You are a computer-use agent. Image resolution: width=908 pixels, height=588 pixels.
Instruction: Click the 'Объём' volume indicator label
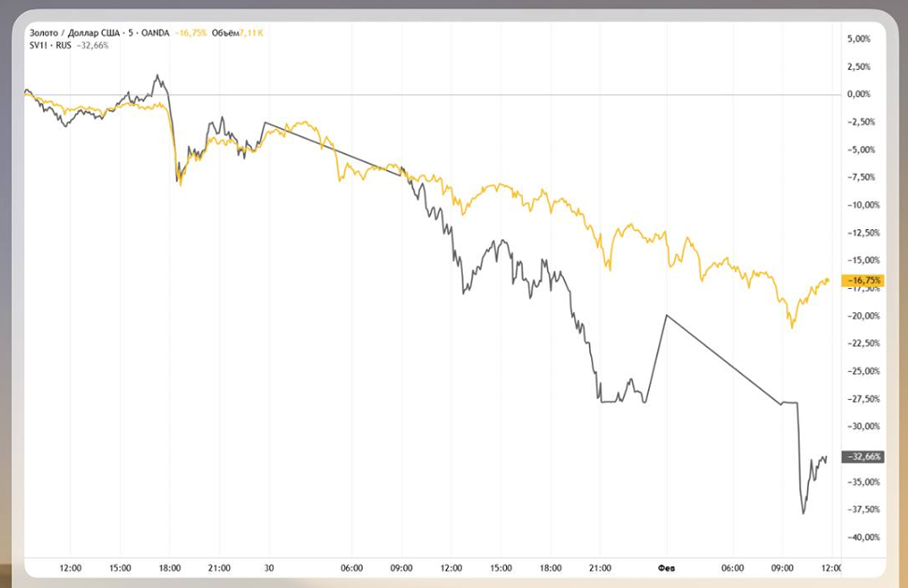pyautogui.click(x=225, y=33)
